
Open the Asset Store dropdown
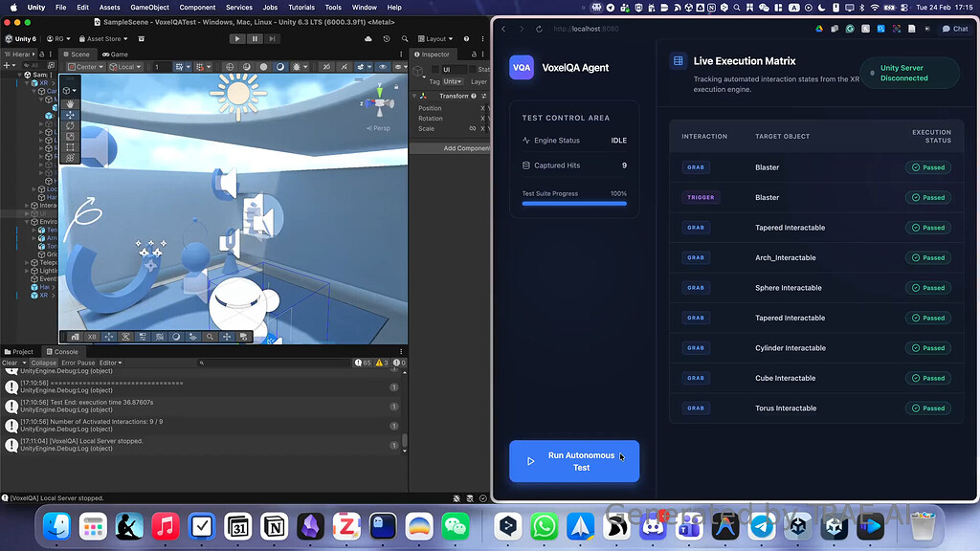[103, 38]
